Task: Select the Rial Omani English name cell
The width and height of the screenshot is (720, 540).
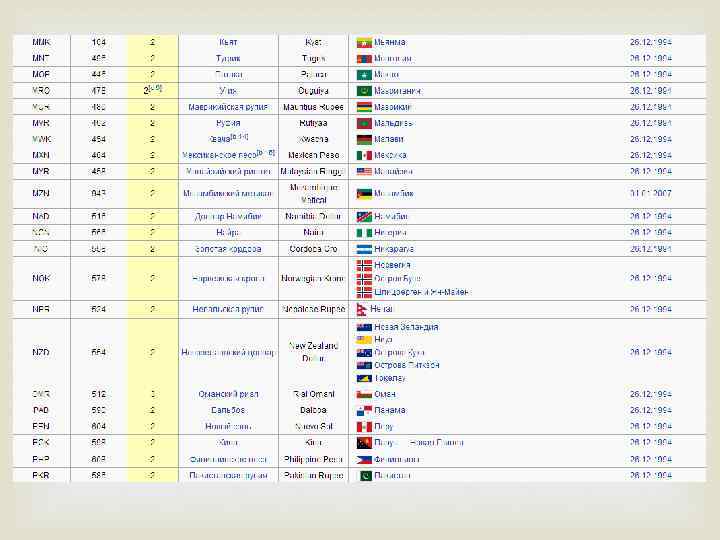Action: click(314, 394)
